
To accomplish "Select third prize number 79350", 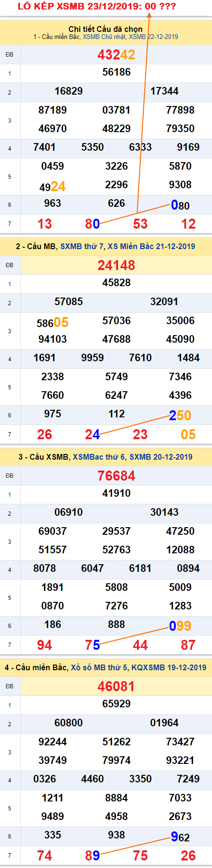I will tap(180, 129).
